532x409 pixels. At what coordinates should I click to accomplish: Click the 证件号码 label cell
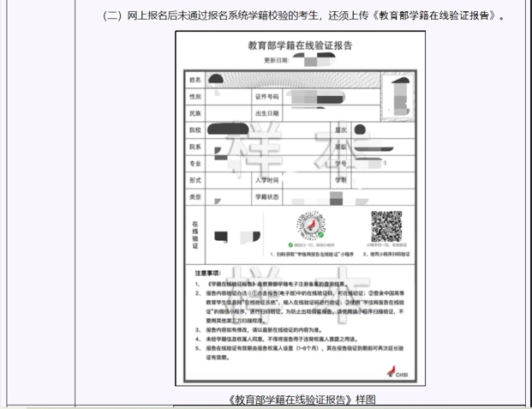click(267, 97)
